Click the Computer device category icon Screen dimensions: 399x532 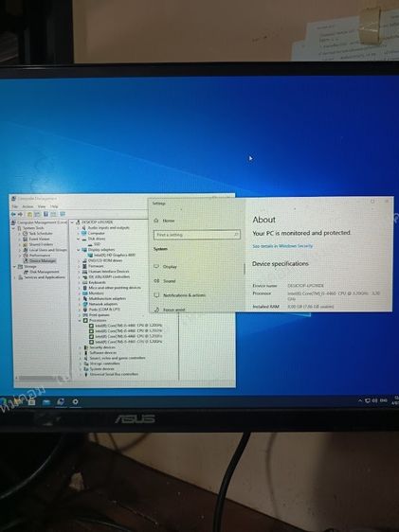[x=84, y=233]
